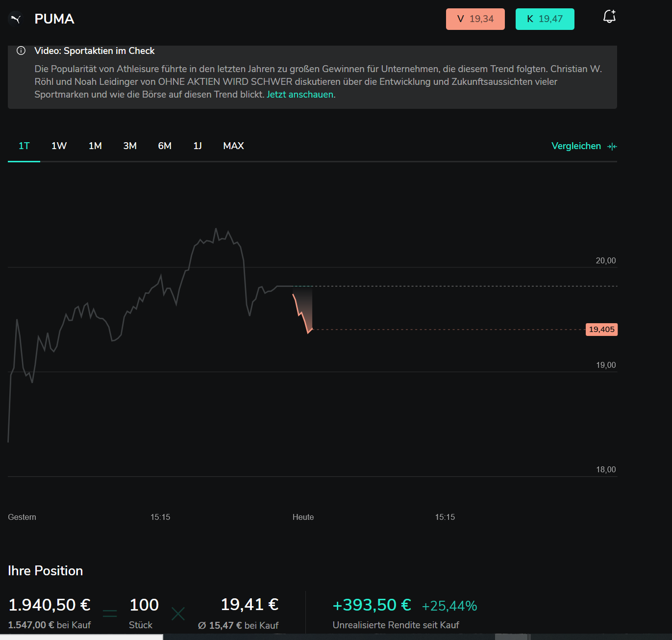This screenshot has height=640, width=672.
Task: Click the compare arrows icon next to Vergleichen
Action: 612,147
